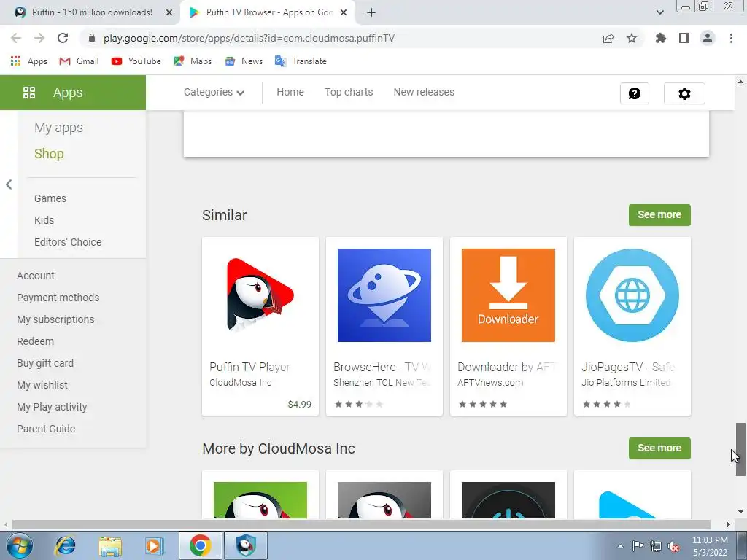Open the tab search dropdown arrow
Screen dimensions: 747x560
pyautogui.click(x=659, y=12)
